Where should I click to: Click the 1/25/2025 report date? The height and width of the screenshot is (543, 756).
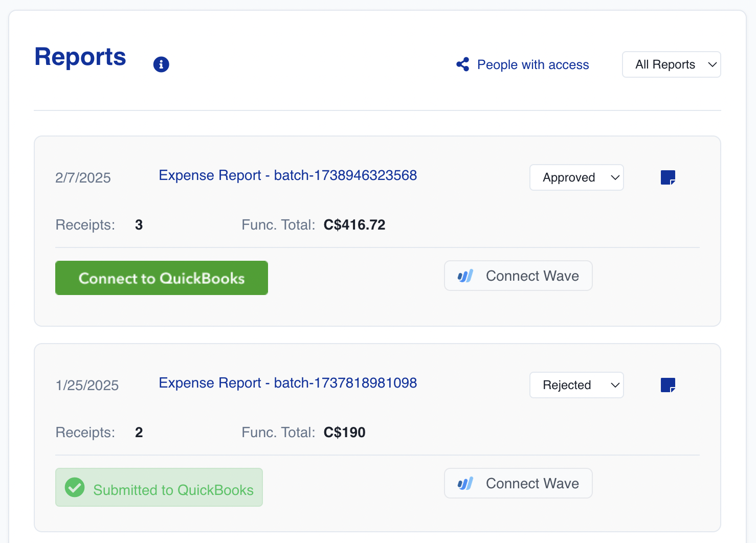point(87,386)
